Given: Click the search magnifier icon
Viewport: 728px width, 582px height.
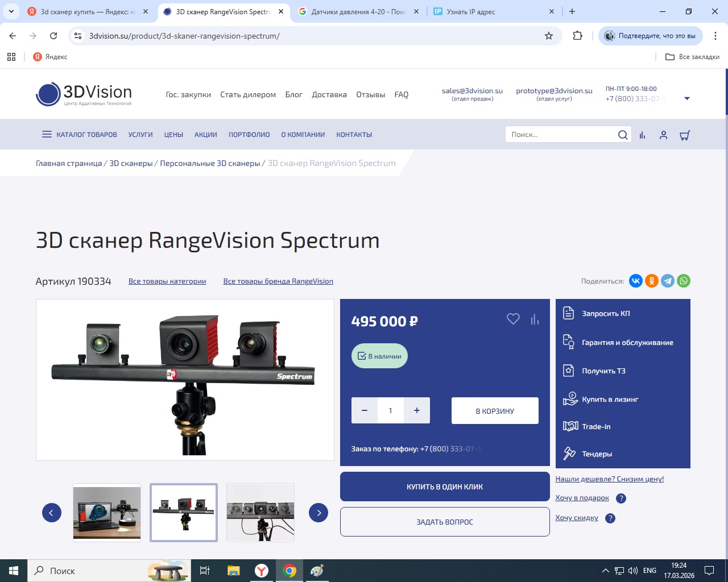Looking at the screenshot, I should pyautogui.click(x=623, y=135).
